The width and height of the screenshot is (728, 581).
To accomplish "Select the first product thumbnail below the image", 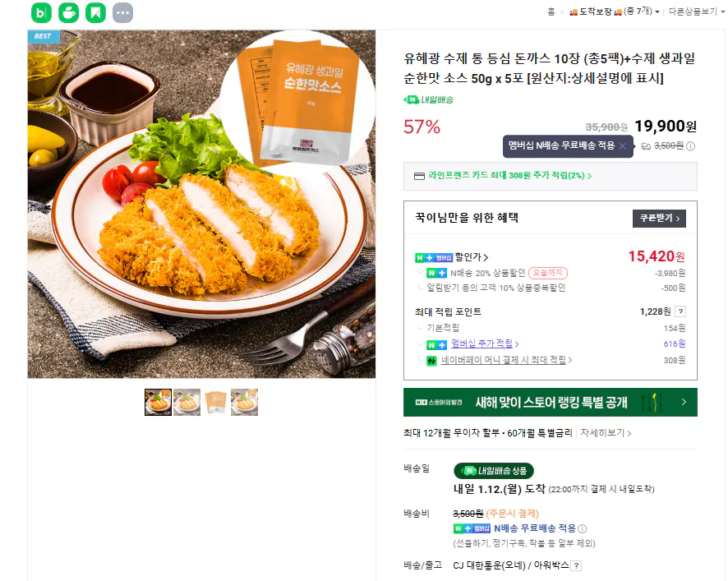I will coord(157,402).
